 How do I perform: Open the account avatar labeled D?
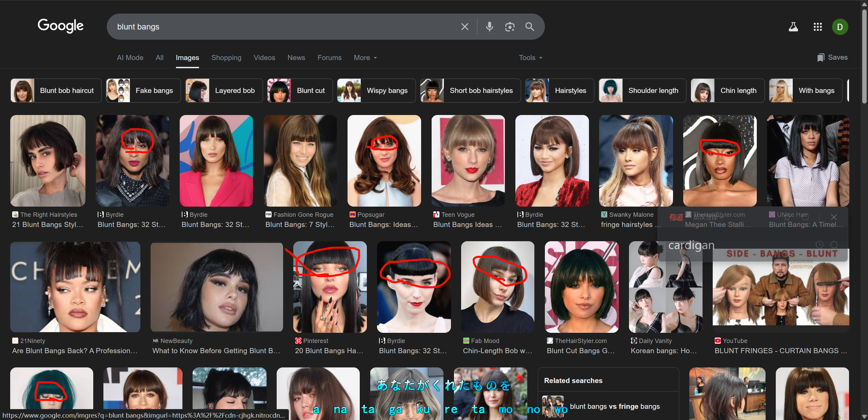click(x=840, y=27)
